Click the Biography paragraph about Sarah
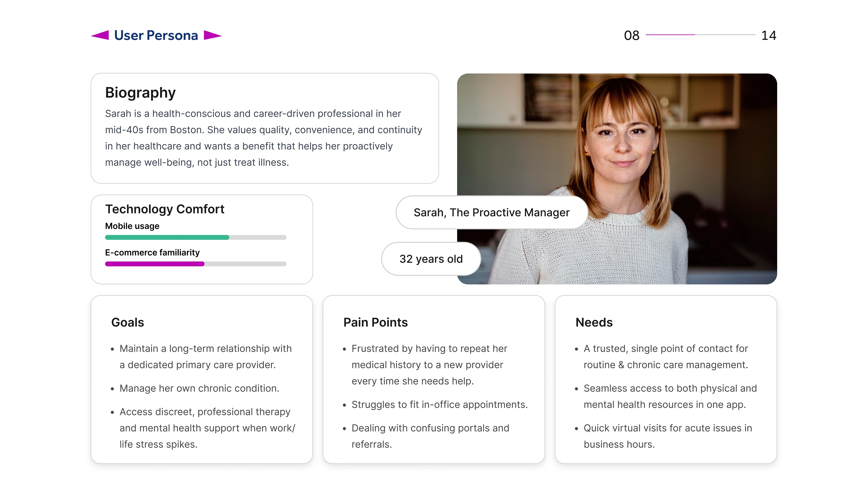Viewport: 868px width, 482px height. click(264, 138)
